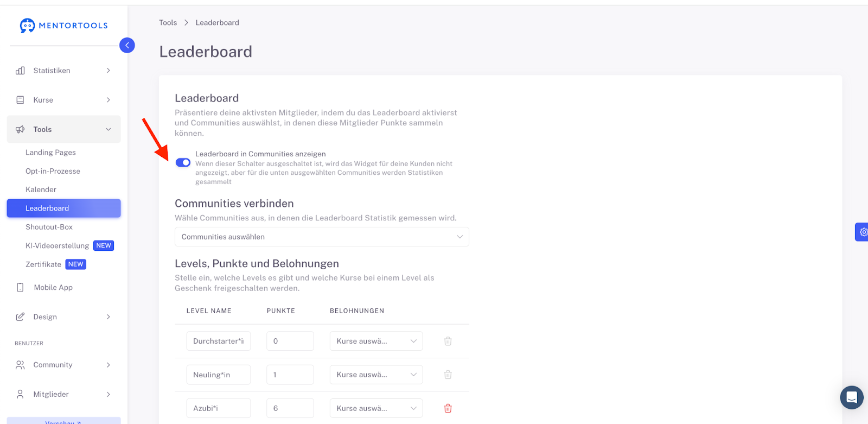Delete the Azubi*i level with the red trash icon
868x424 pixels.
point(448,408)
